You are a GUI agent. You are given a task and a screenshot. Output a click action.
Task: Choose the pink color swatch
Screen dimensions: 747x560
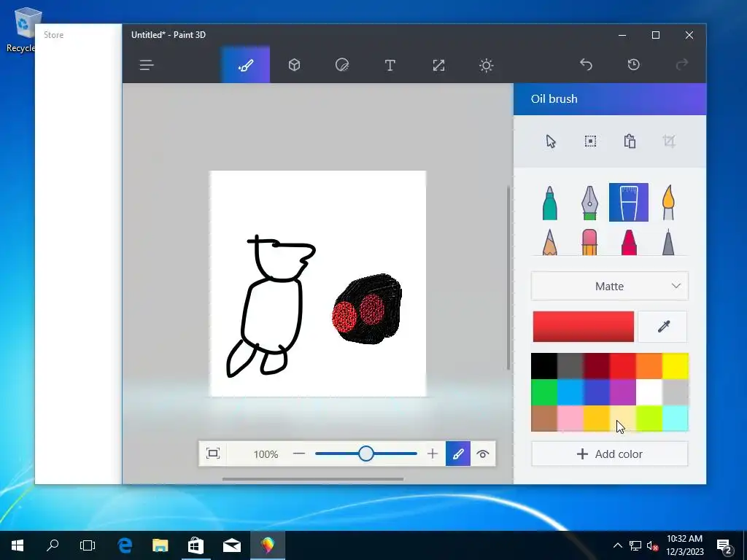click(570, 419)
